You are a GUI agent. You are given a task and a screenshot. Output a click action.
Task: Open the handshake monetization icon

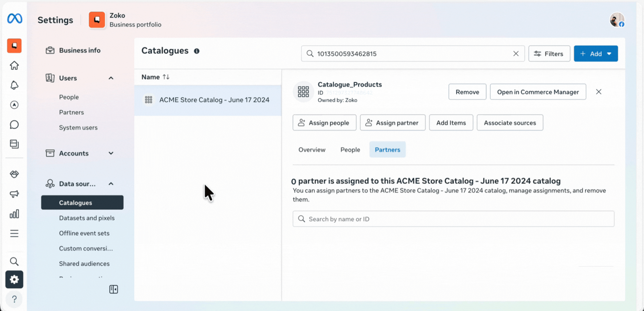(14, 174)
